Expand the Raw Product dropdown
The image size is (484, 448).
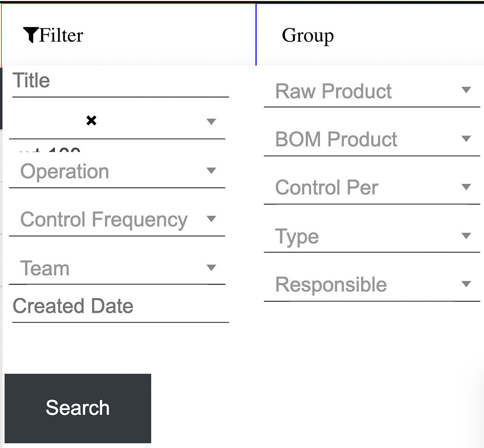(364, 91)
